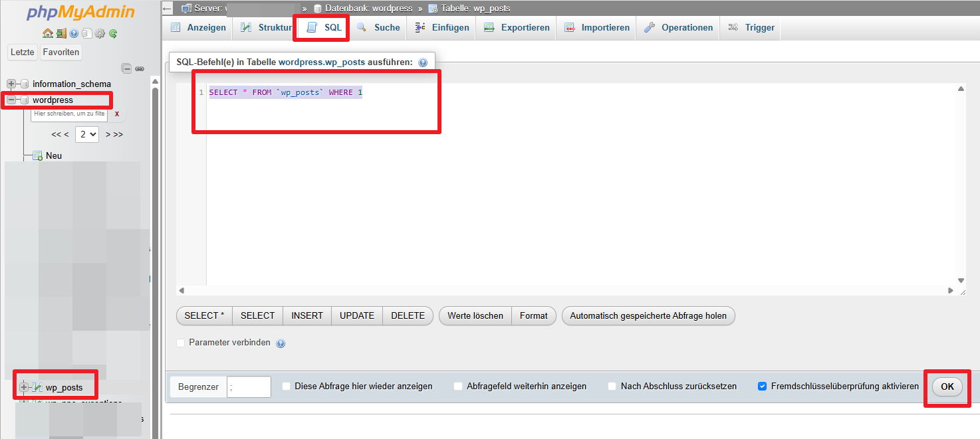Click the UPDATE query template button
This screenshot has width=980, height=439.
[357, 316]
